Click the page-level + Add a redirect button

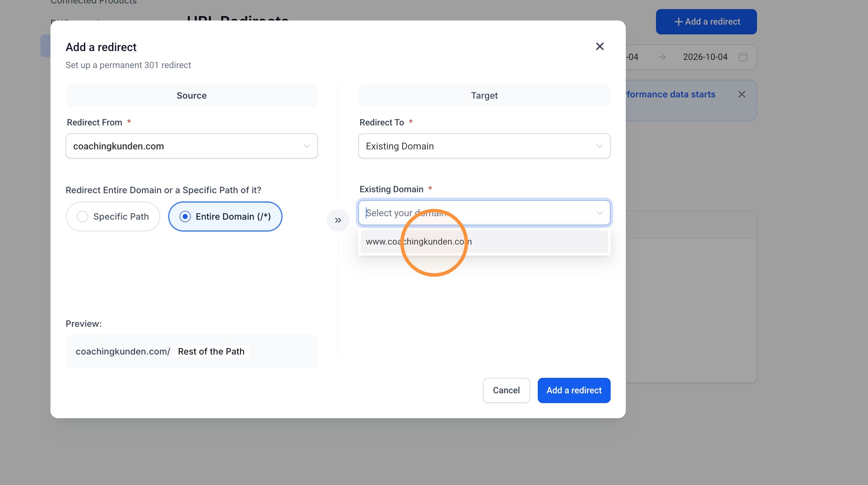click(706, 21)
